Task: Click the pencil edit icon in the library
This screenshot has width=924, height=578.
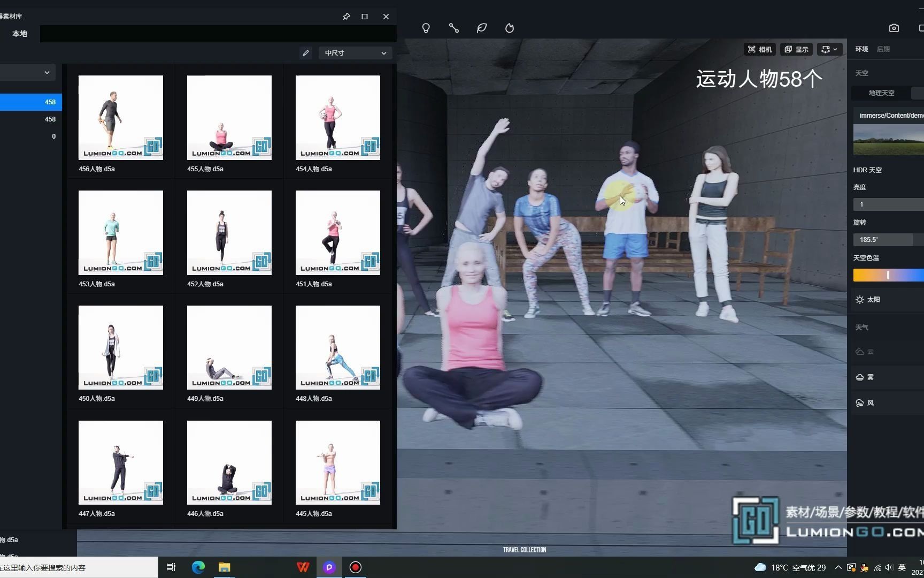Action: 305,52
